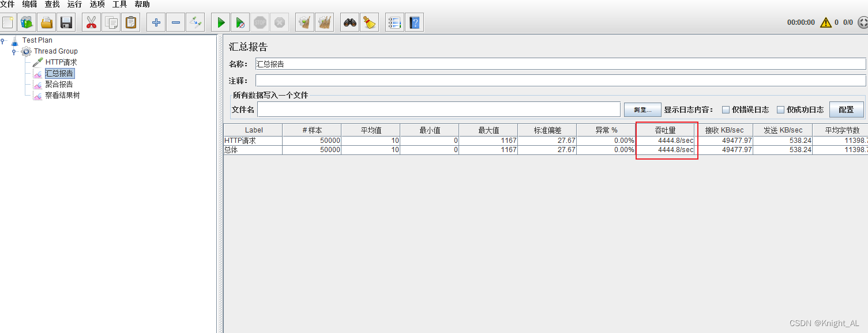Open Help with question mark icon
868x333 pixels.
414,22
